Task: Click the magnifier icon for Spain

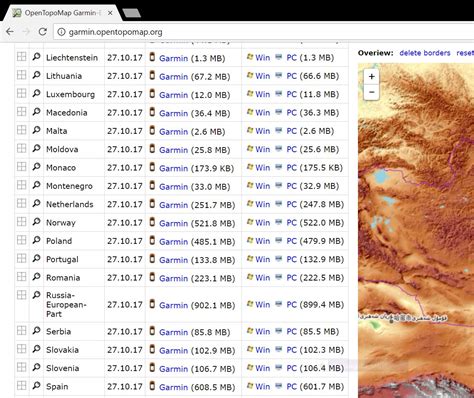Action: coord(36,386)
